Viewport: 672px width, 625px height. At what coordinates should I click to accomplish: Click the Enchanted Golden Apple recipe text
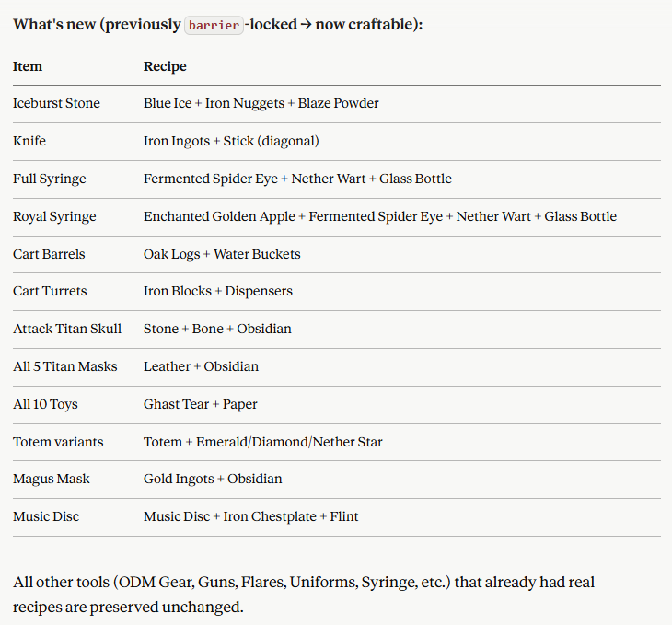click(x=380, y=216)
